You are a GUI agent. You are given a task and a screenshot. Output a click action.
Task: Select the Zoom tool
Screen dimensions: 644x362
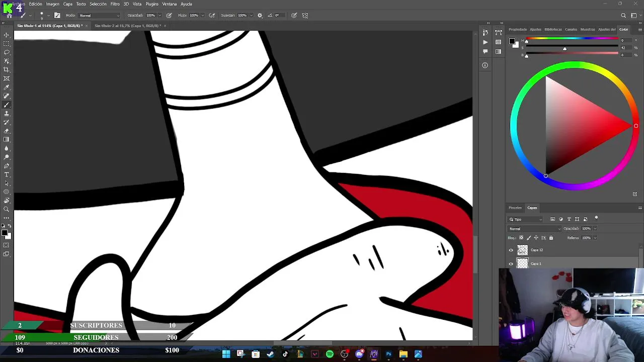coord(7,209)
